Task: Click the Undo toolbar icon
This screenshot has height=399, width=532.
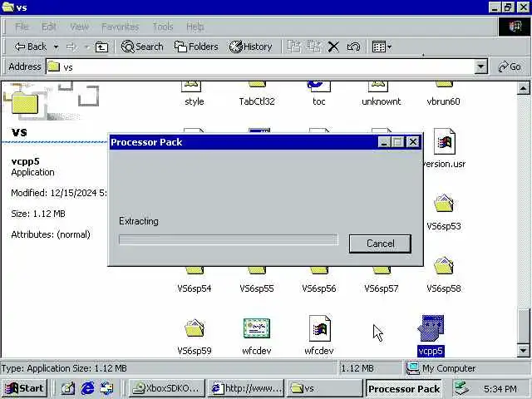Action: [353, 47]
